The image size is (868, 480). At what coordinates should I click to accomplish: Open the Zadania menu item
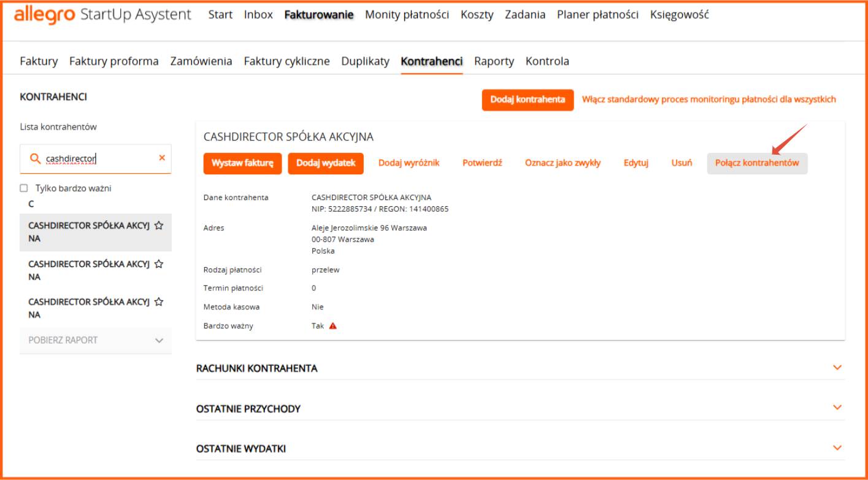[x=525, y=15]
